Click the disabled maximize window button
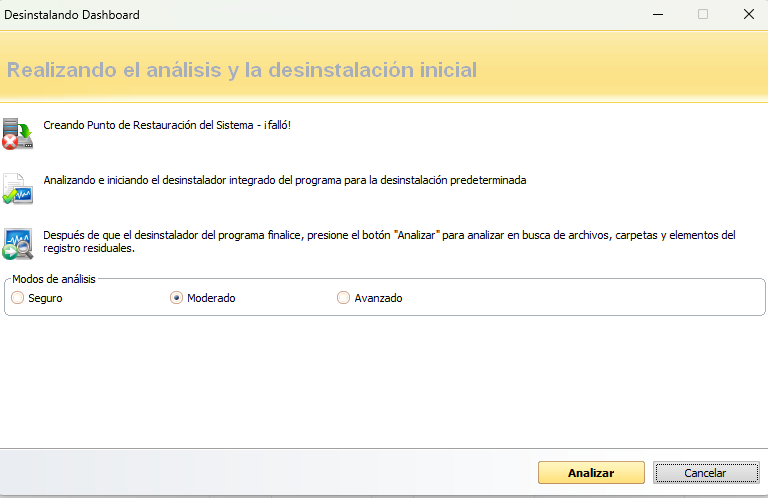The image size is (768, 498). click(703, 15)
